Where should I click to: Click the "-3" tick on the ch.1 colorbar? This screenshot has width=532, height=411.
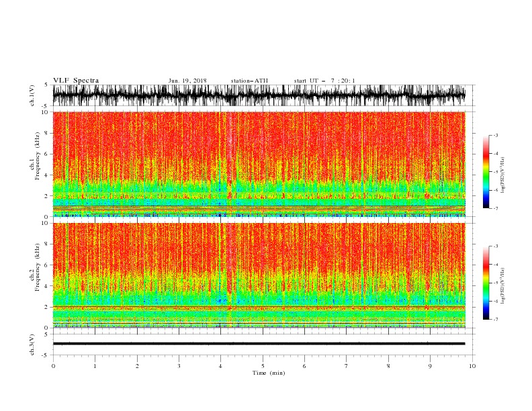[x=496, y=135]
